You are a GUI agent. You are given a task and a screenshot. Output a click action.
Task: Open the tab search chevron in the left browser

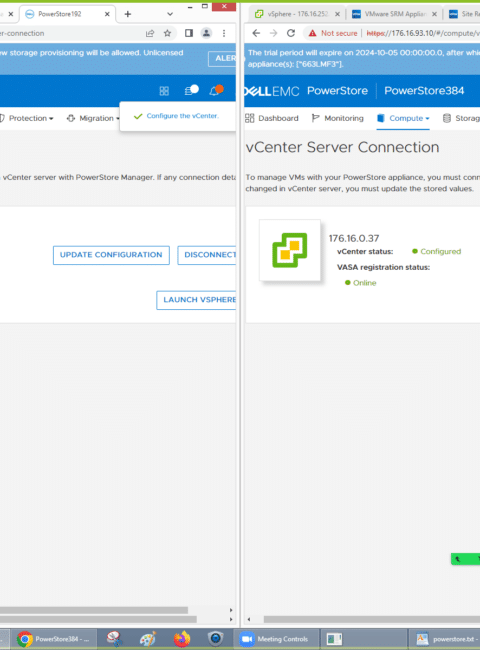click(x=170, y=14)
